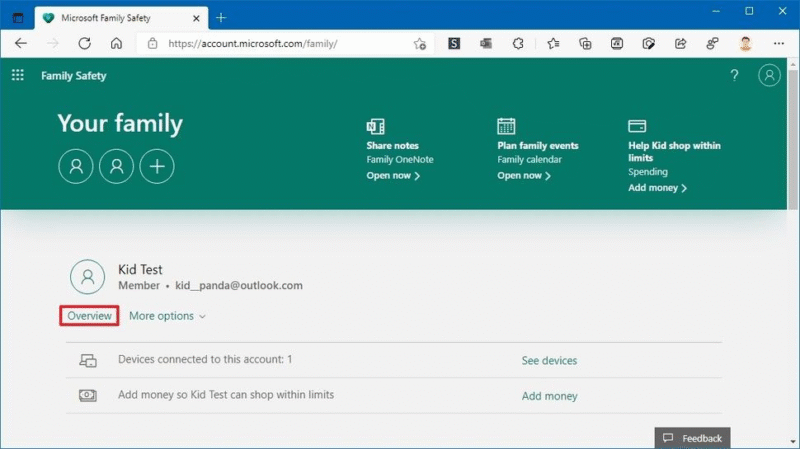Open the Overview tab for Kid Test
The image size is (800, 449).
(x=89, y=316)
